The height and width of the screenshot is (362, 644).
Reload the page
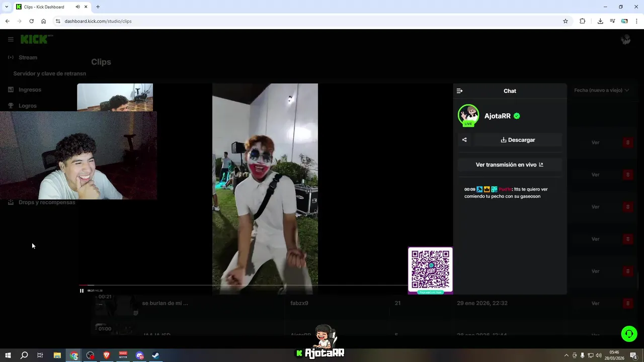[x=31, y=21]
